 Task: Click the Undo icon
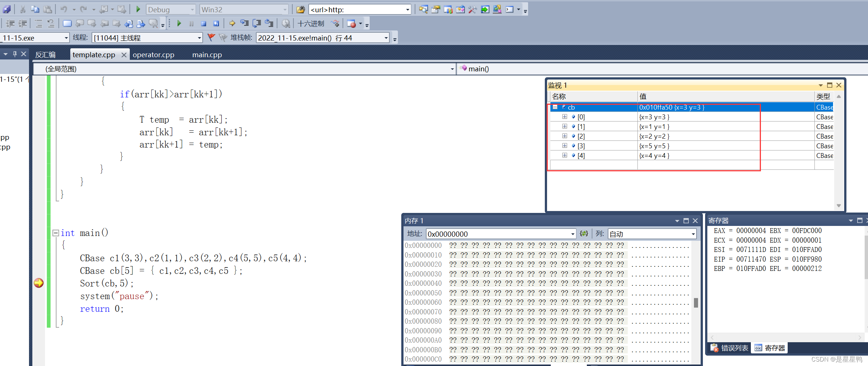click(x=63, y=9)
